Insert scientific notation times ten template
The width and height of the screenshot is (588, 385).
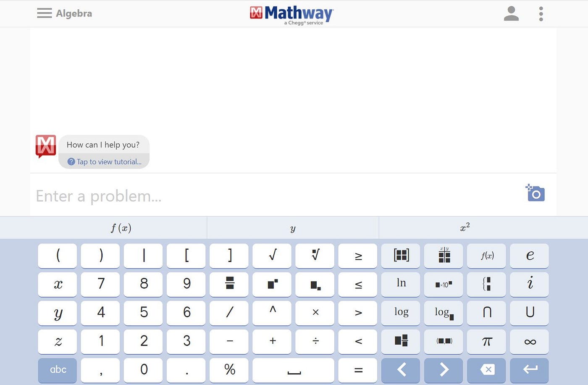point(444,284)
